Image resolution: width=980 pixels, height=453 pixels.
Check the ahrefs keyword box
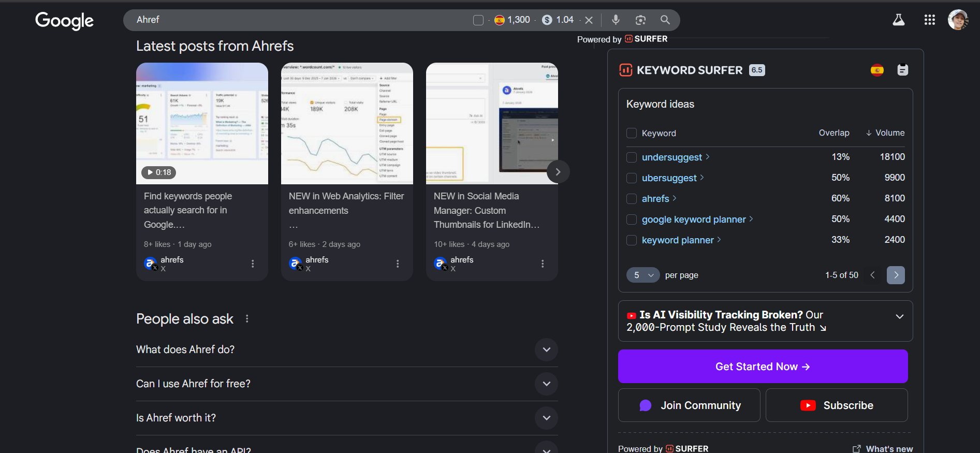click(x=632, y=198)
